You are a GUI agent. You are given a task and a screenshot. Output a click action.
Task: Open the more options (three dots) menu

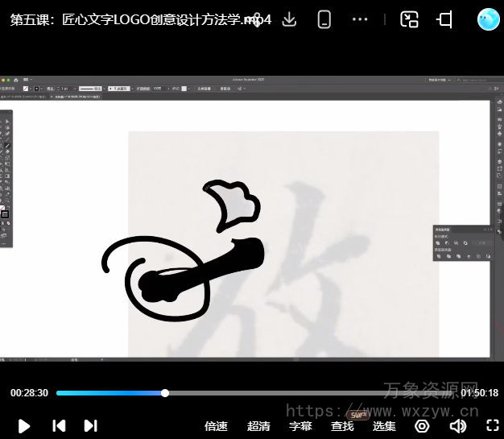pos(360,20)
